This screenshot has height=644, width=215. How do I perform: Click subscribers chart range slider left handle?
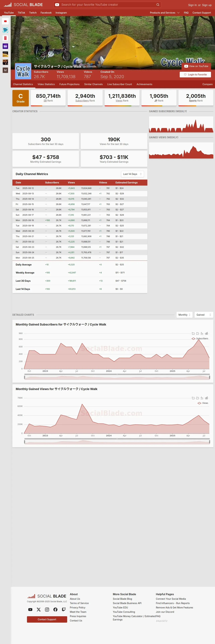point(24,377)
